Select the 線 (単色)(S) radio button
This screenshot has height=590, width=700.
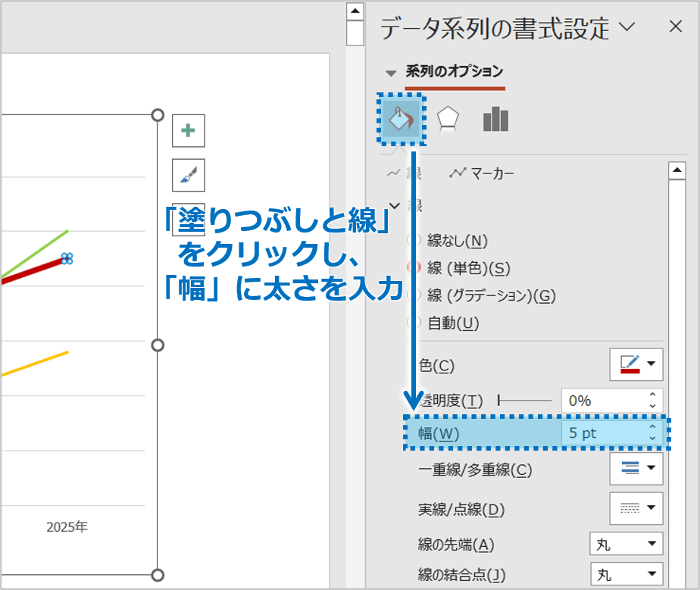(x=414, y=268)
